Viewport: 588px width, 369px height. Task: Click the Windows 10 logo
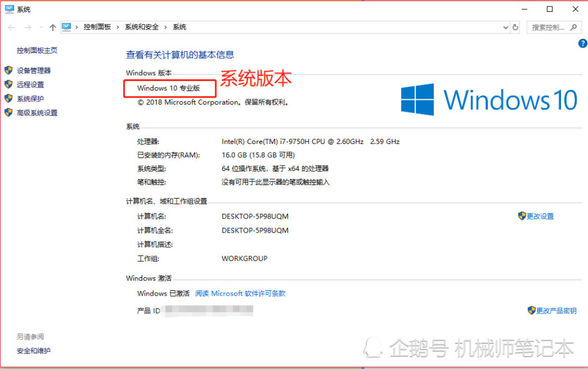tap(489, 100)
